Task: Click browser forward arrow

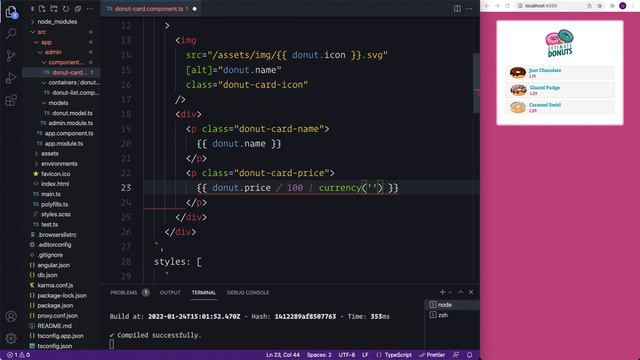Action: (x=498, y=6)
